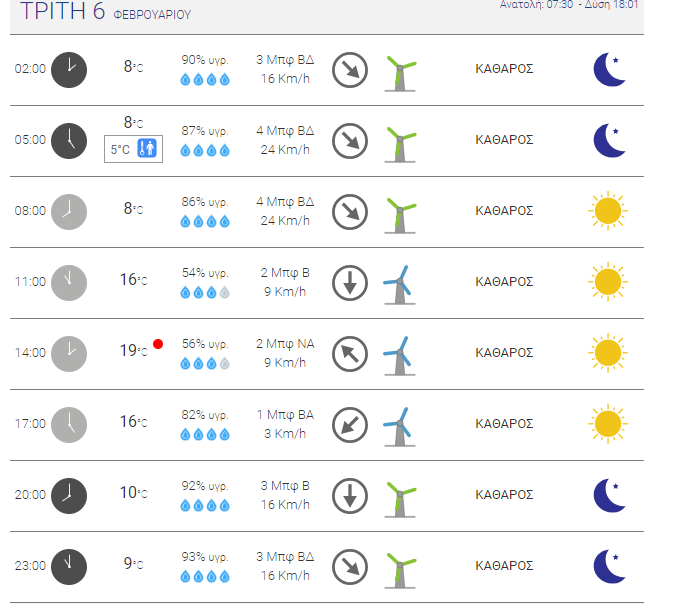Click the green windmill icon at 20:00
Image resolution: width=692 pixels, height=604 pixels.
(400, 499)
